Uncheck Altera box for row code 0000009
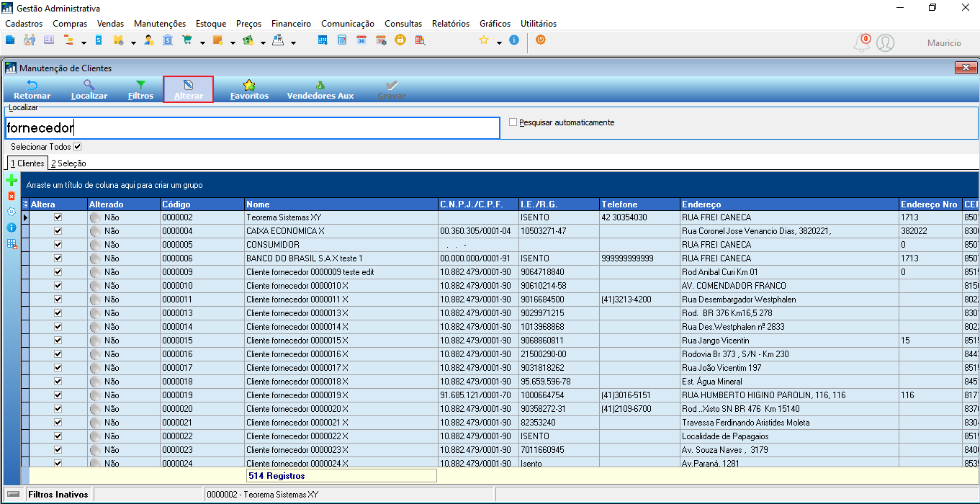 click(x=58, y=272)
